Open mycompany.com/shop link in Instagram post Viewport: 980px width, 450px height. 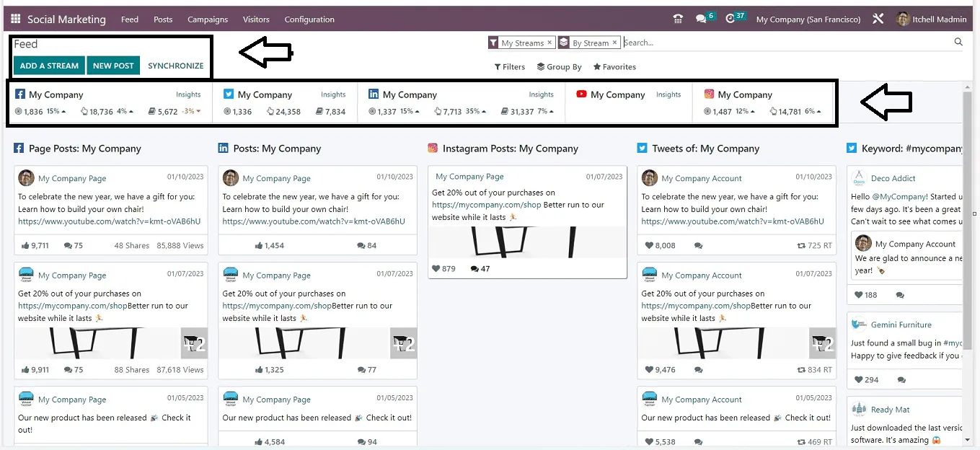click(x=487, y=205)
